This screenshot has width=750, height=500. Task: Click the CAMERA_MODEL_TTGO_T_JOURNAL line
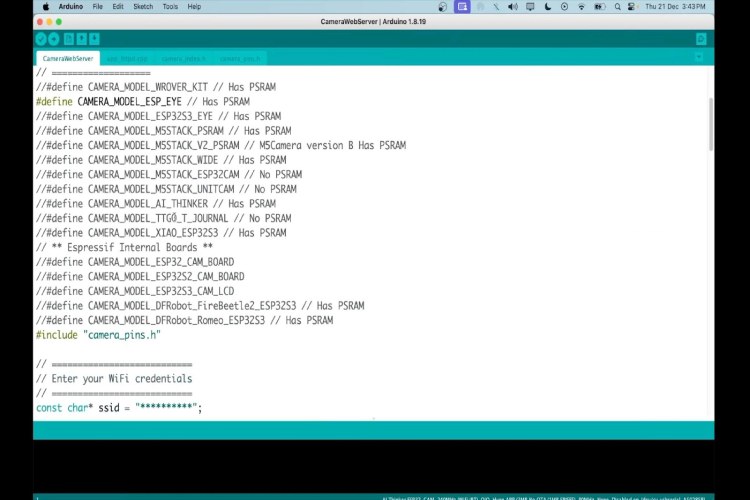coord(164,218)
